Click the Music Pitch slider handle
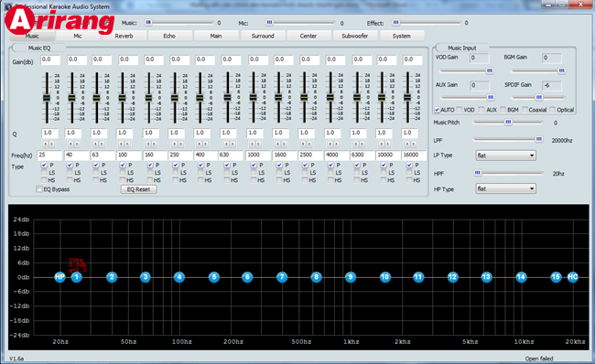The height and width of the screenshot is (364, 595). [x=508, y=122]
